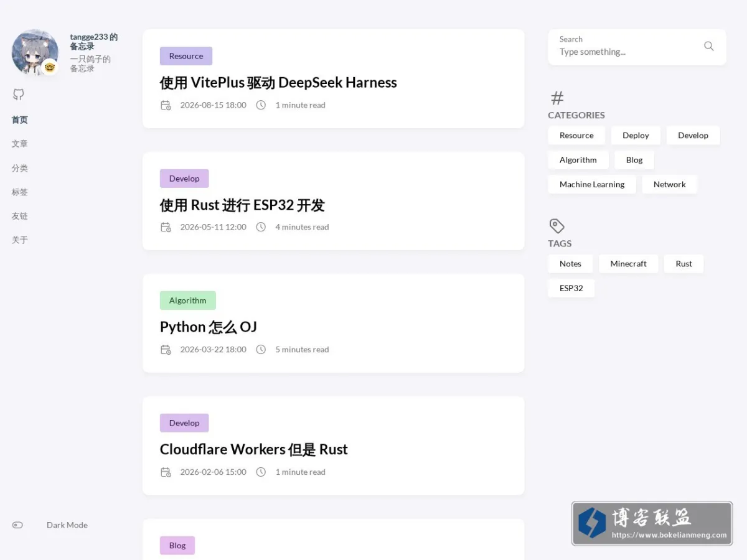Open 关于 in the sidebar menu

click(x=20, y=240)
